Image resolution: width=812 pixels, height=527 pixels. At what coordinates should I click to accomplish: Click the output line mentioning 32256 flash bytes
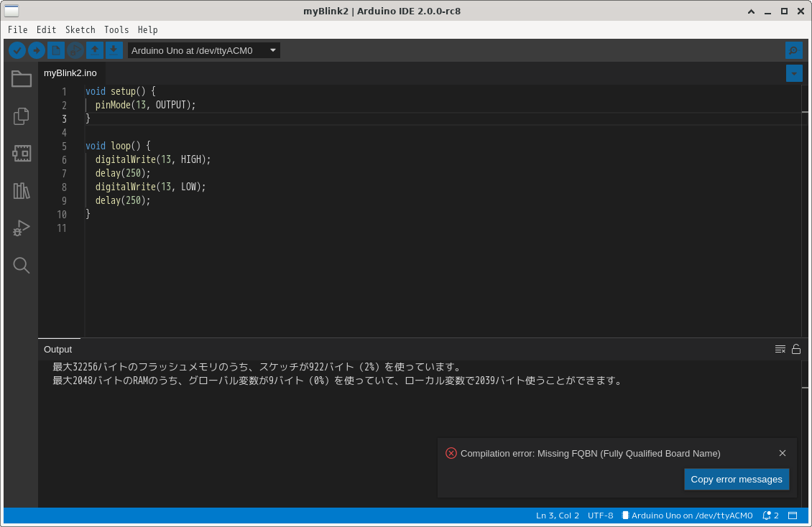coord(257,367)
